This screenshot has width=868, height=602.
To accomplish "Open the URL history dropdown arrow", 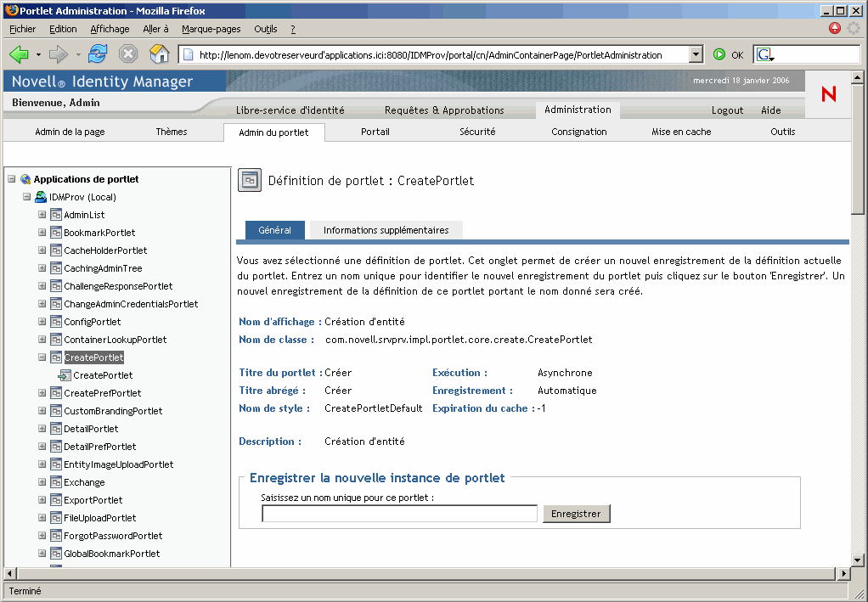I will [696, 54].
